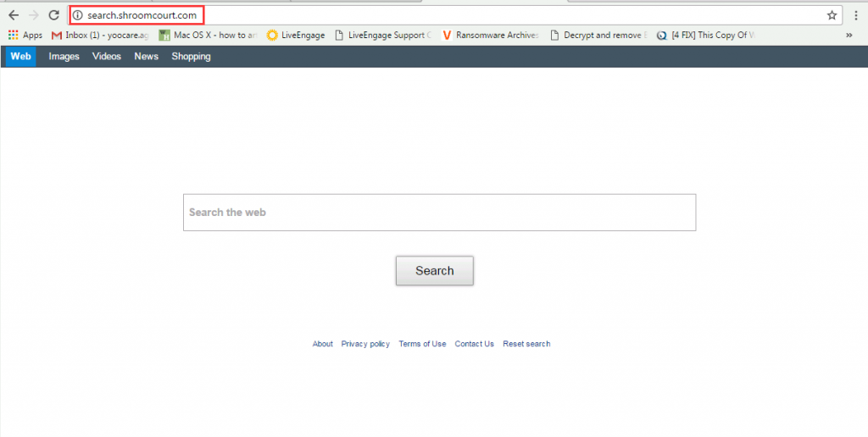Open the About link
Image resolution: width=868 pixels, height=437 pixels.
point(323,344)
